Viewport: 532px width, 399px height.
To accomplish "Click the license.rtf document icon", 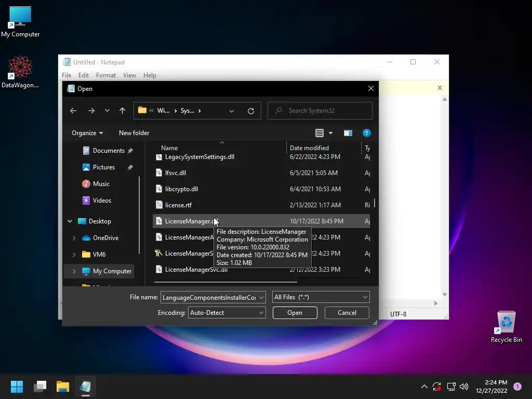I will [x=159, y=205].
